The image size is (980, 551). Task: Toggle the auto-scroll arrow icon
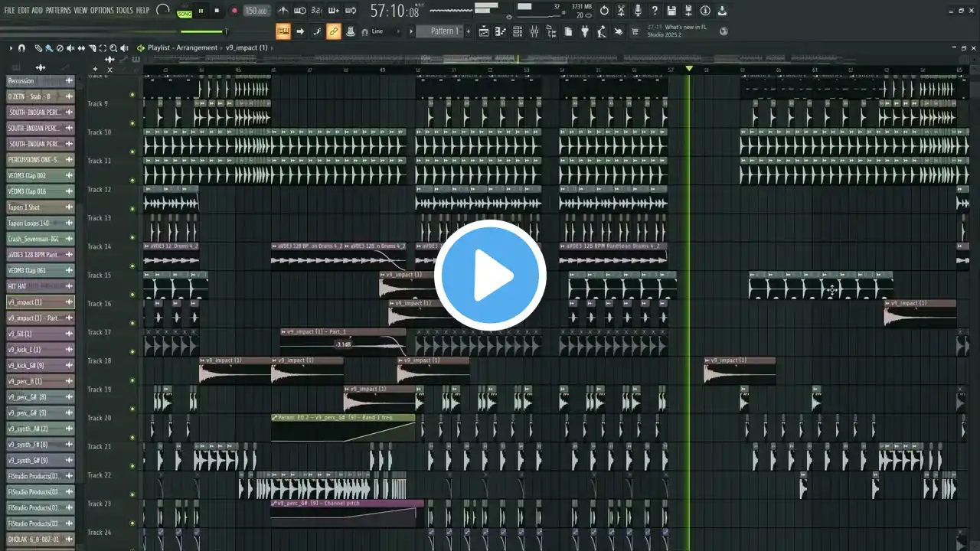300,31
